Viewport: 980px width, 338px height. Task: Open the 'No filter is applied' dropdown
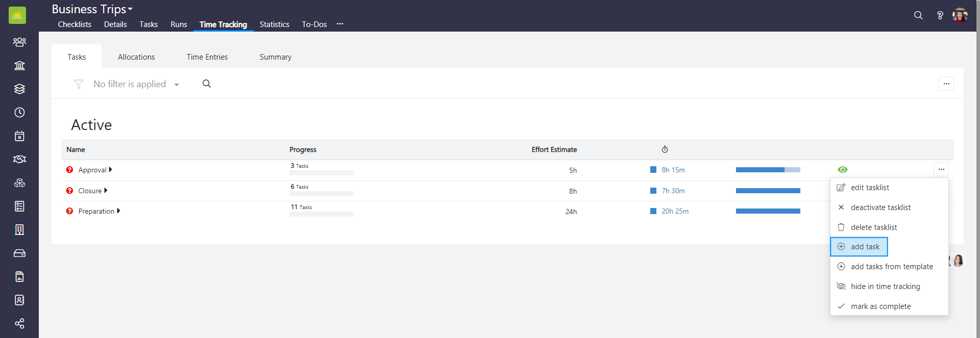136,84
